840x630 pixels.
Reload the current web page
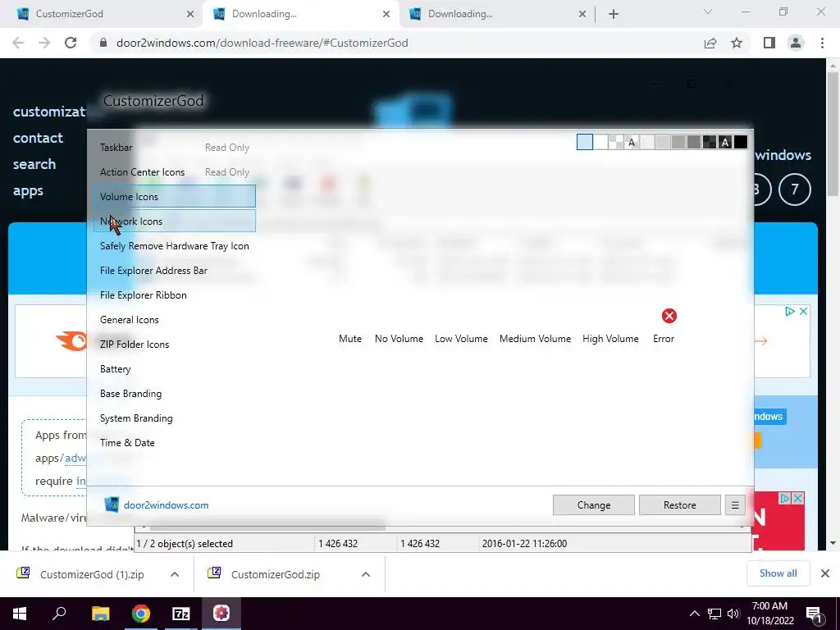tap(71, 43)
